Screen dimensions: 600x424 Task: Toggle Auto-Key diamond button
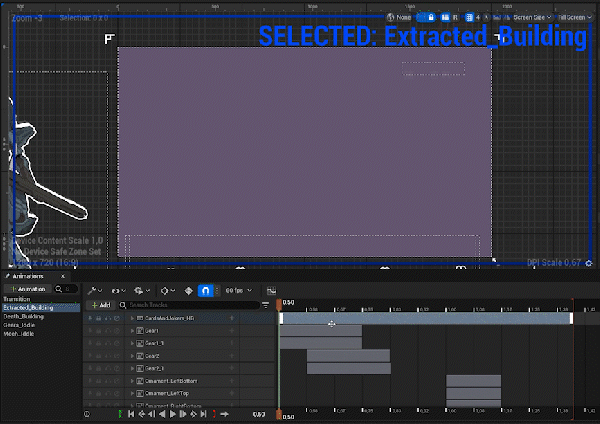pos(189,291)
